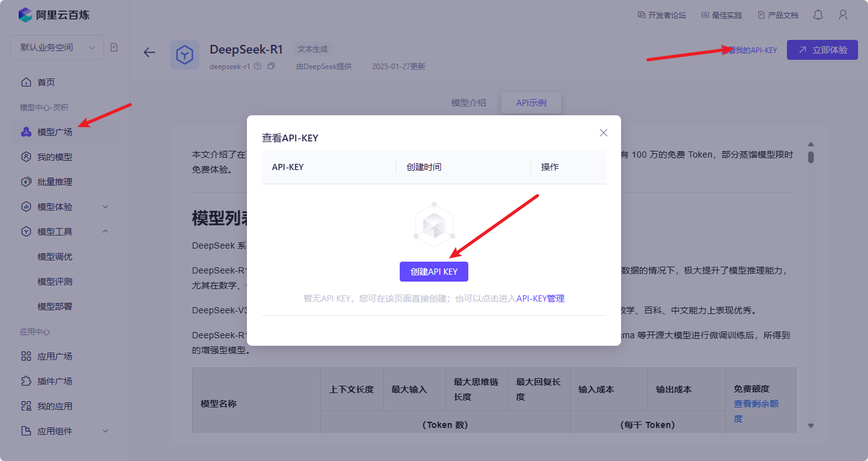Click the document icon beside workspace selector
The width and height of the screenshot is (868, 461).
click(114, 47)
